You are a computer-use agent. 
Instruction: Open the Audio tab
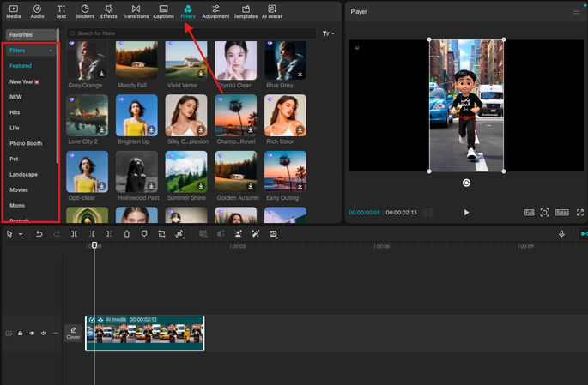coord(37,12)
